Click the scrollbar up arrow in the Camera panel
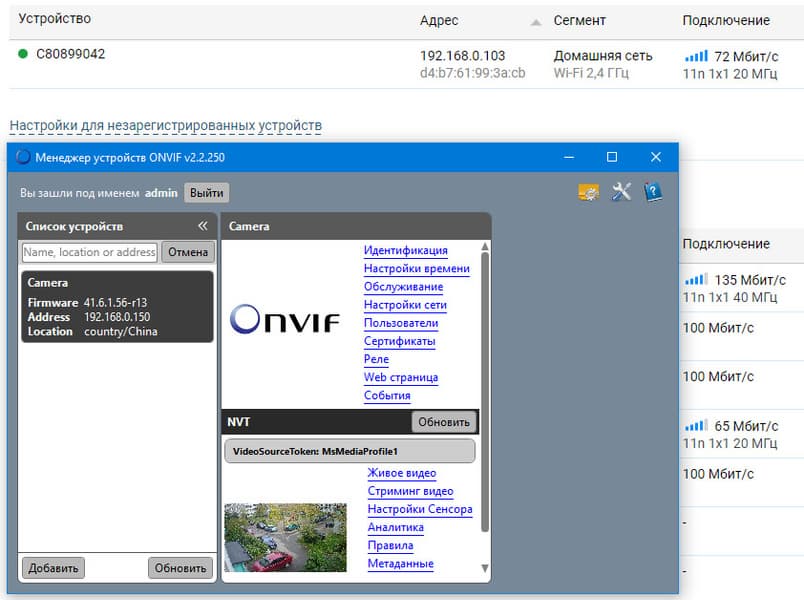The height and width of the screenshot is (600, 804). tap(485, 247)
